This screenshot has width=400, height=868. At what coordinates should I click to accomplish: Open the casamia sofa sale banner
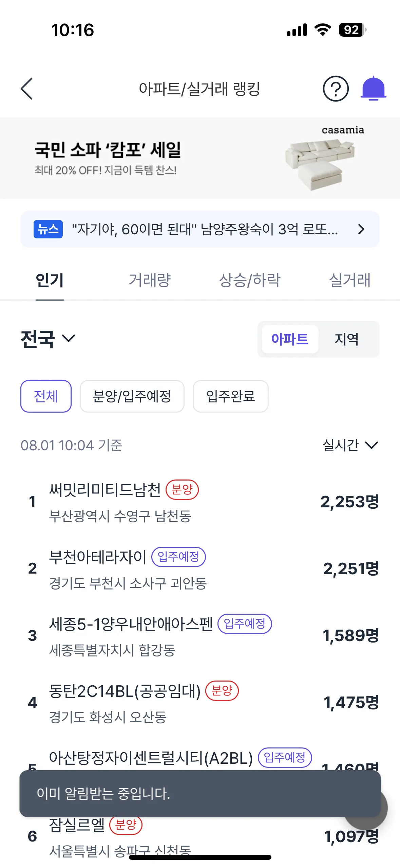click(x=200, y=158)
